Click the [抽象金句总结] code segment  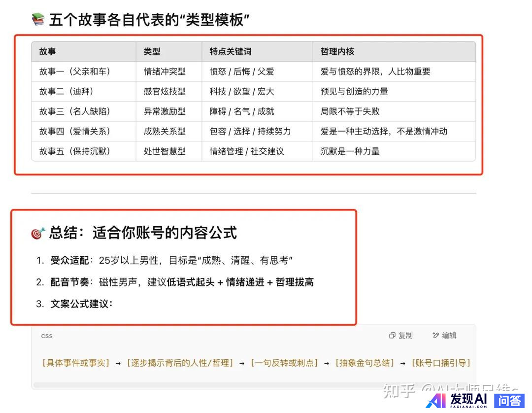point(365,363)
